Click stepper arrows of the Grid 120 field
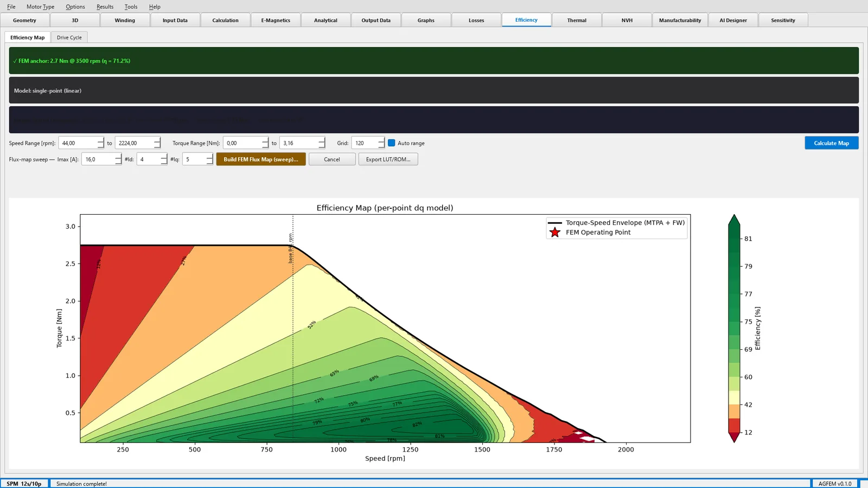Image resolution: width=868 pixels, height=488 pixels. click(x=381, y=143)
